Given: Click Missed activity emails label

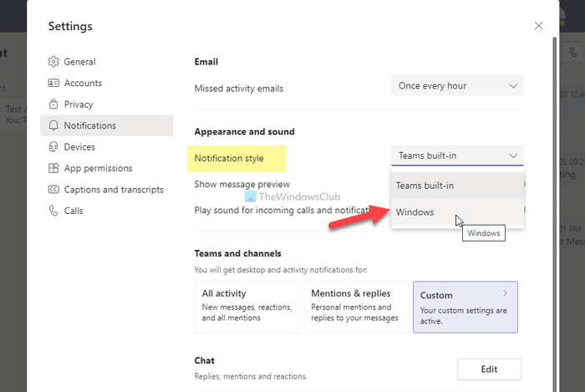Looking at the screenshot, I should click(239, 89).
